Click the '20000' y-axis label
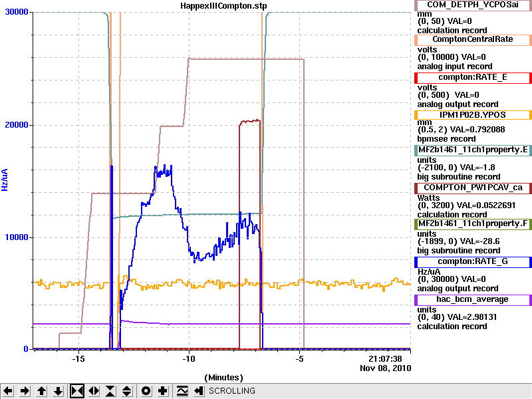The width and height of the screenshot is (532, 399). pyautogui.click(x=16, y=125)
